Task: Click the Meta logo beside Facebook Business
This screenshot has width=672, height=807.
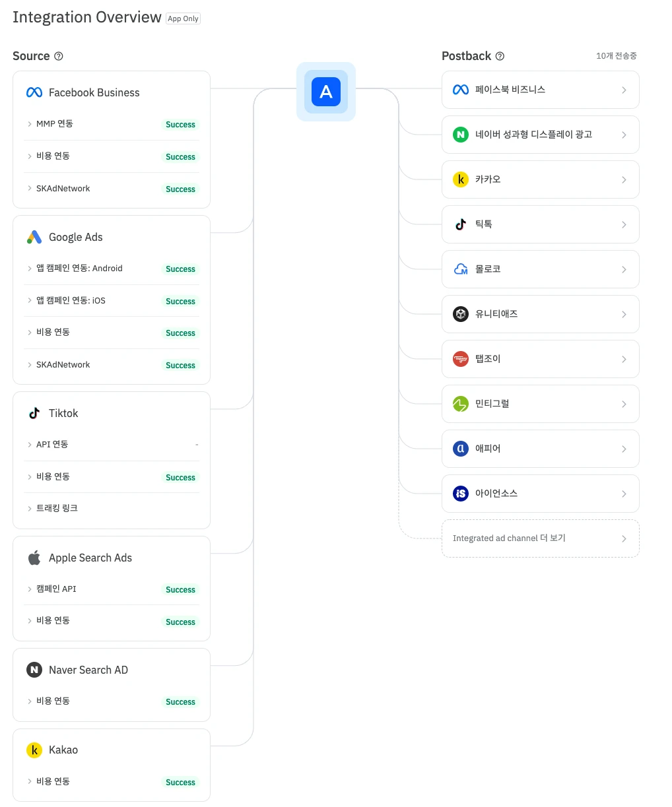Action: (x=34, y=93)
